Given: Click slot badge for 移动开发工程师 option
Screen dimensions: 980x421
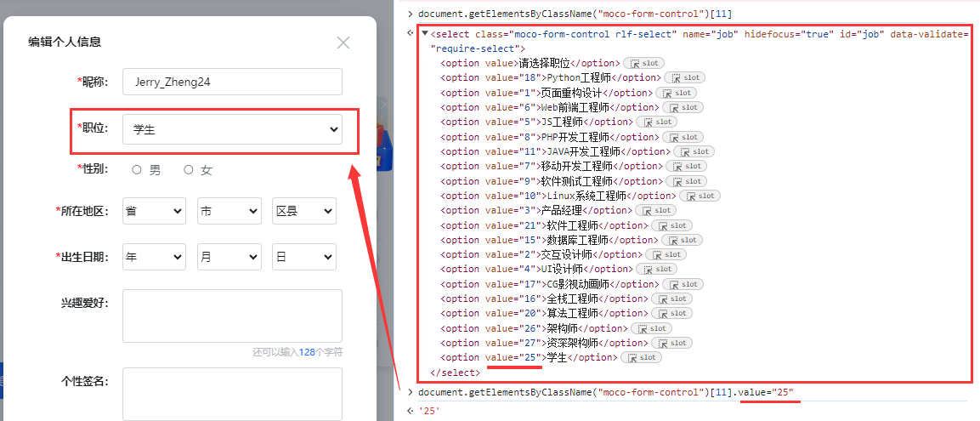Looking at the screenshot, I should pos(686,167).
